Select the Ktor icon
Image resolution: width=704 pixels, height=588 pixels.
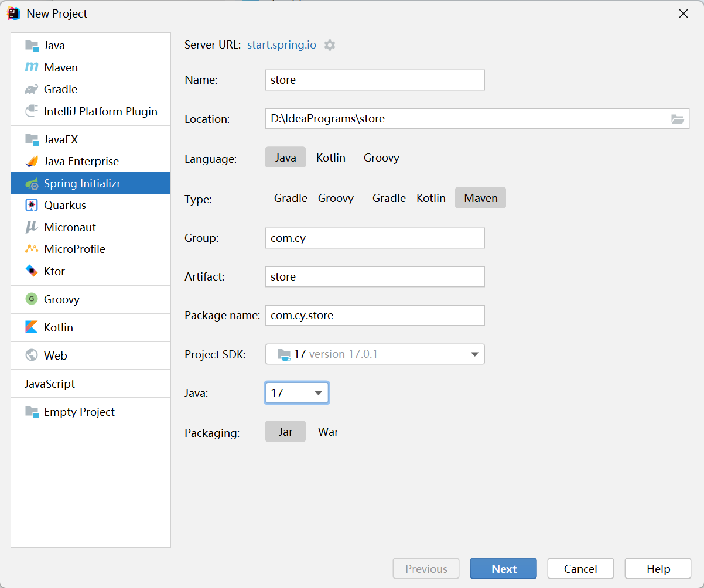coord(32,271)
